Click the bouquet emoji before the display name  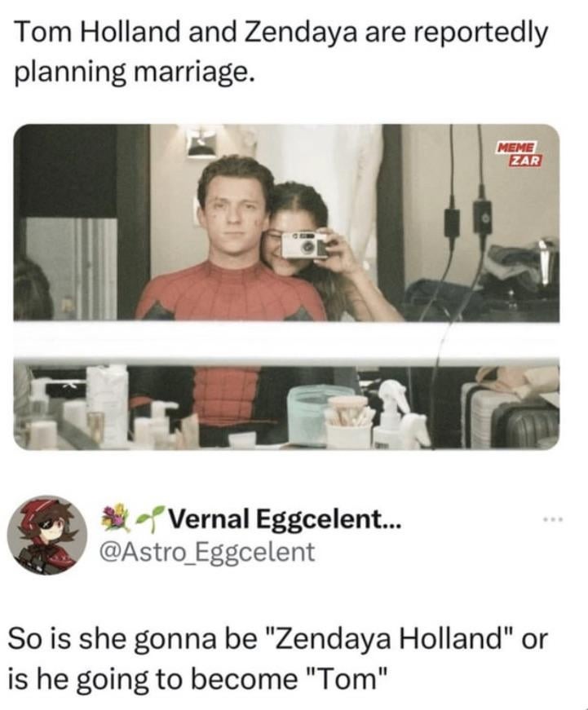[x=112, y=518]
